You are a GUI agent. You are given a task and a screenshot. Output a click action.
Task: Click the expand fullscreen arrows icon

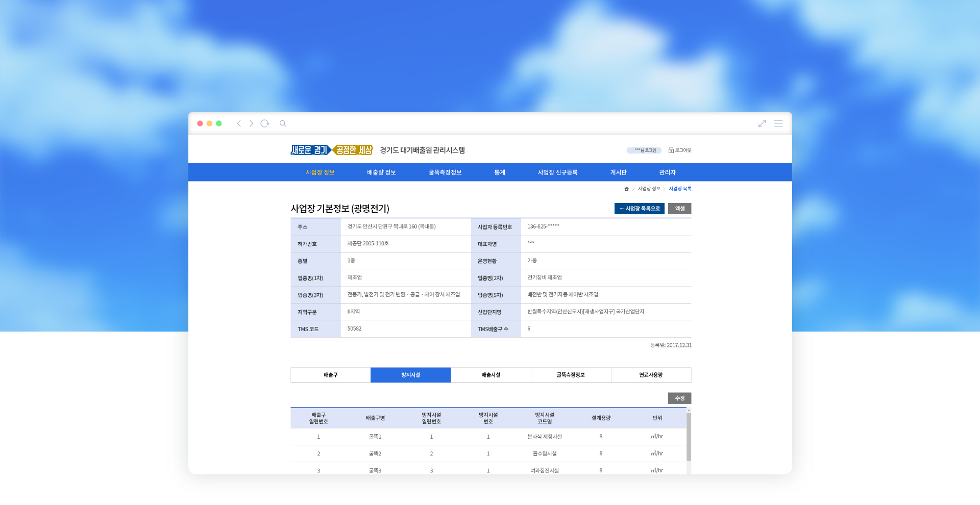[762, 123]
